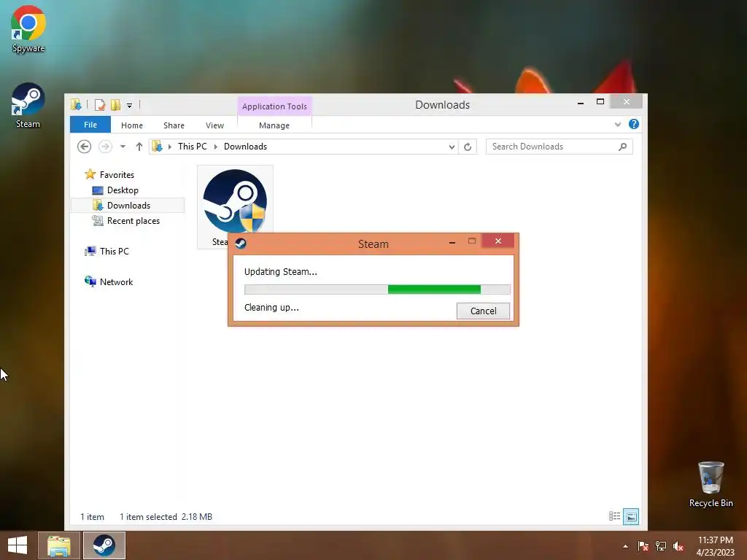Open Explorer Help via question mark icon

coord(634,124)
